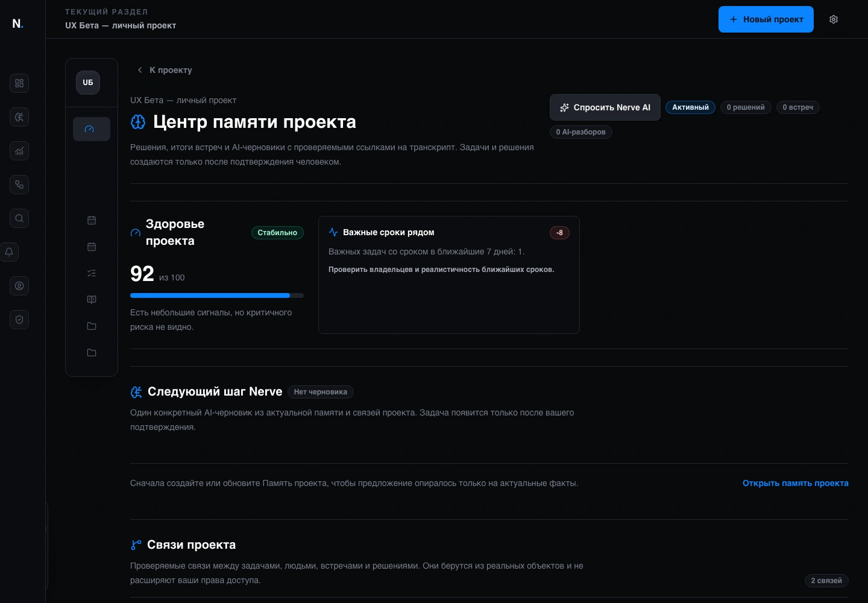Screen dimensions: 868x603
Task: Click the branch icon beside Связи проекта
Action: [x=136, y=545]
